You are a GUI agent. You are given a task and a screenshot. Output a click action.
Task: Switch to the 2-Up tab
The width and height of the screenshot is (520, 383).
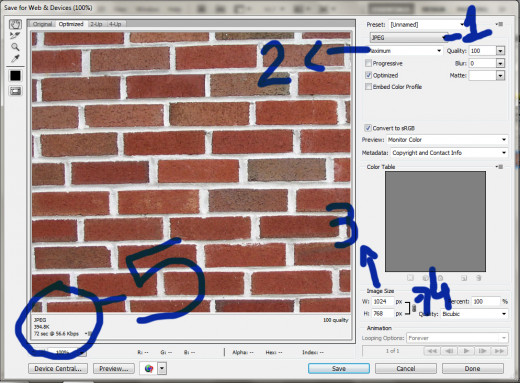[x=96, y=24]
